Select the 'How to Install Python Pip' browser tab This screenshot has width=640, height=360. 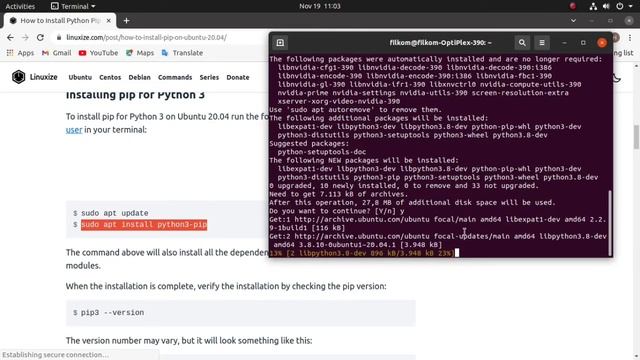coord(60,20)
